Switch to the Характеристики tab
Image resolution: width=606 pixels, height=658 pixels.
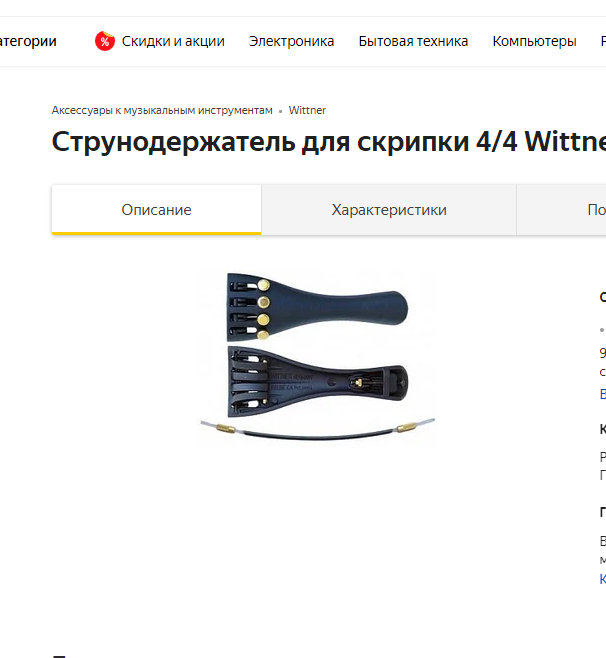[389, 209]
